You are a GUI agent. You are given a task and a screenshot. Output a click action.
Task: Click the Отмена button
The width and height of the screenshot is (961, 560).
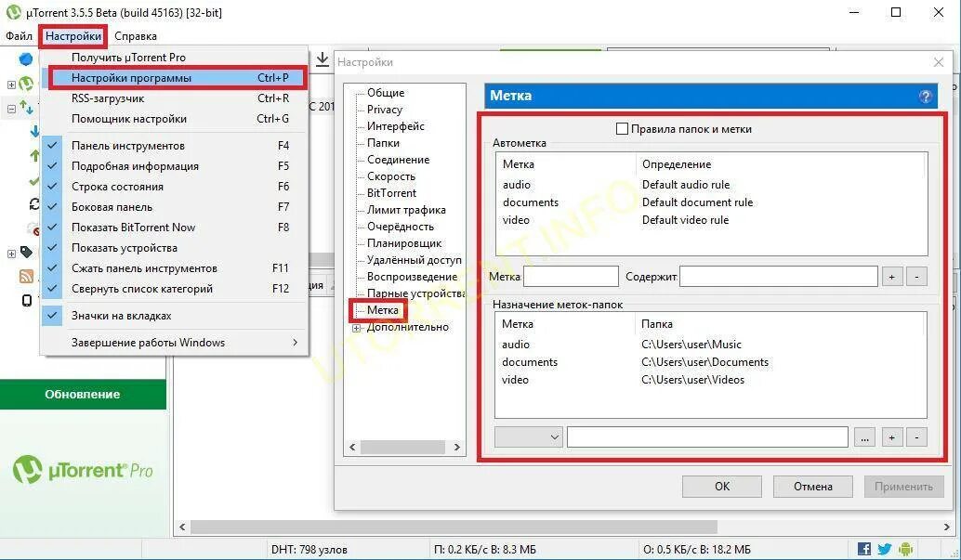click(812, 487)
